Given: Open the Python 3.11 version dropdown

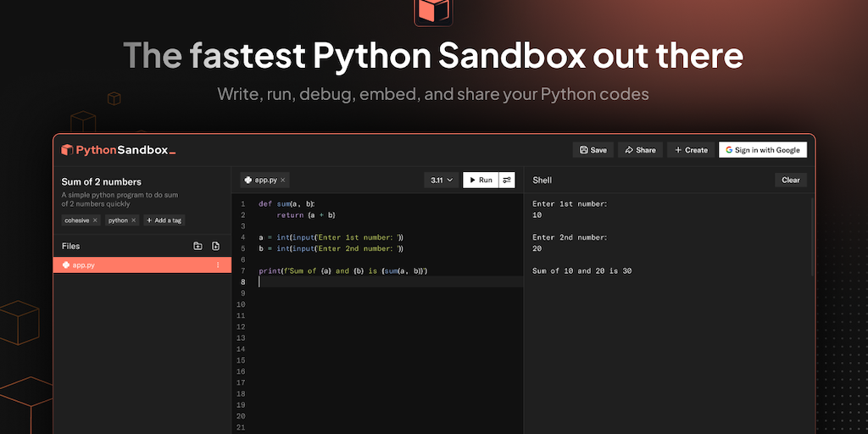Looking at the screenshot, I should [x=442, y=180].
